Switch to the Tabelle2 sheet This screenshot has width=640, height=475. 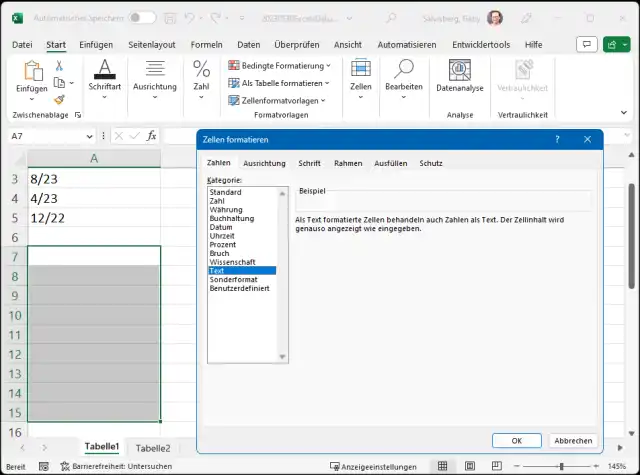(x=153, y=448)
